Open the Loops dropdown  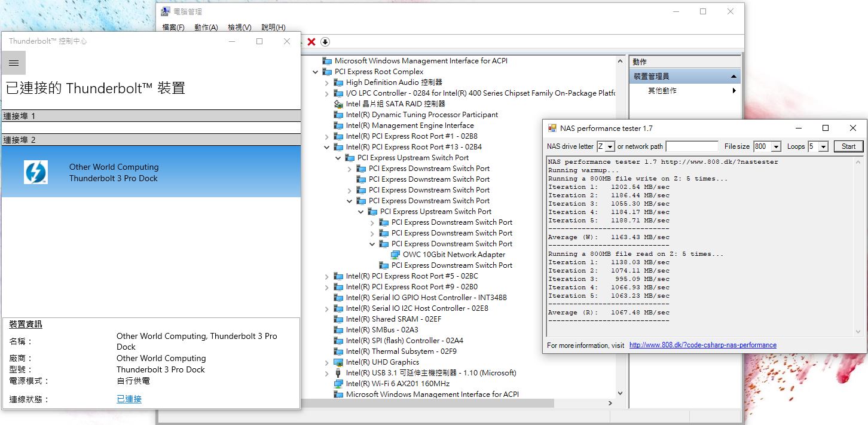pos(823,146)
